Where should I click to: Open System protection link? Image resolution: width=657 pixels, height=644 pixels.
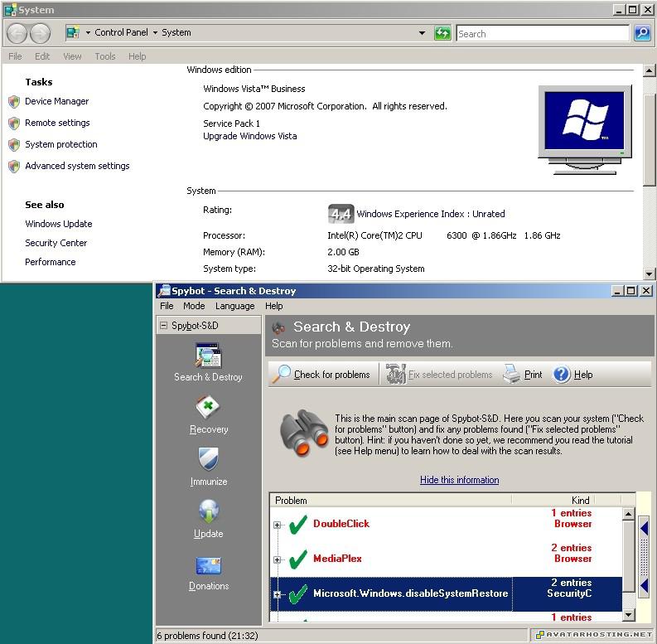click(61, 145)
